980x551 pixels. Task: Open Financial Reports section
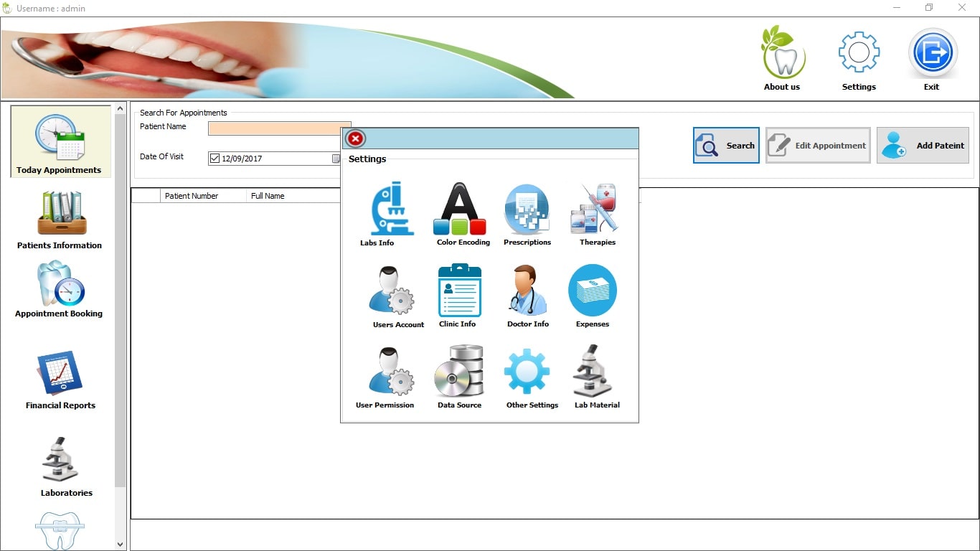click(x=60, y=380)
